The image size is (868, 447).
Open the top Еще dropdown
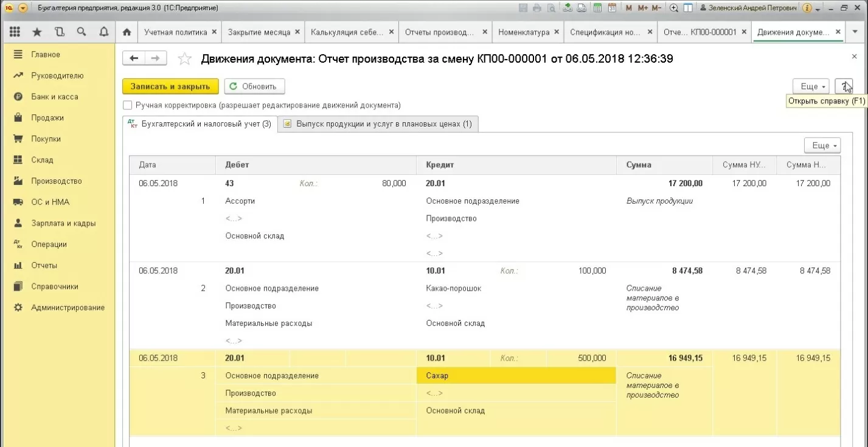(811, 87)
